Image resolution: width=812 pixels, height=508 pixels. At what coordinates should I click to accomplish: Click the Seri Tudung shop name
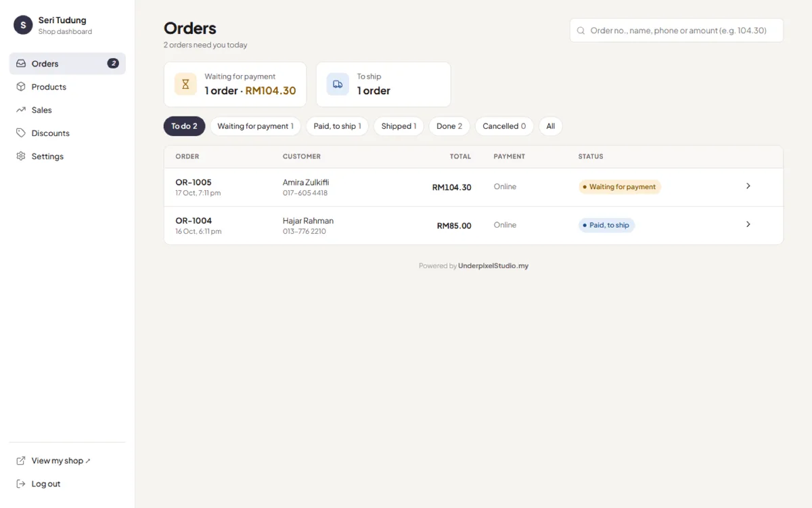pos(62,20)
